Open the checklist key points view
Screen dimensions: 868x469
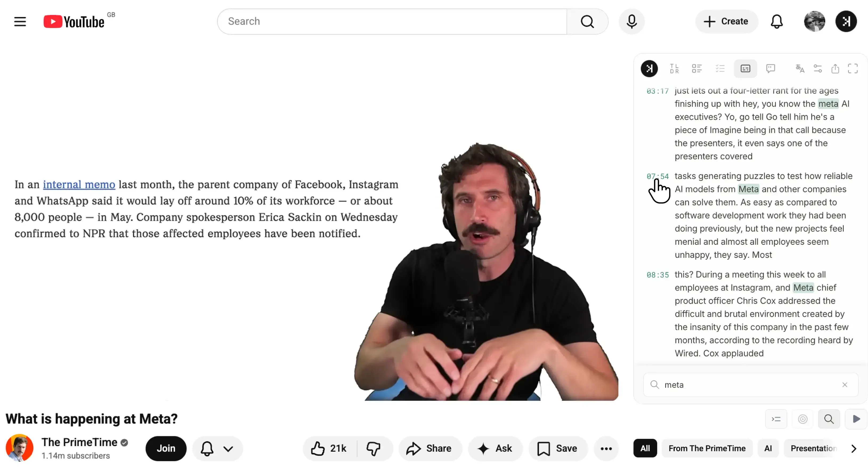click(720, 69)
